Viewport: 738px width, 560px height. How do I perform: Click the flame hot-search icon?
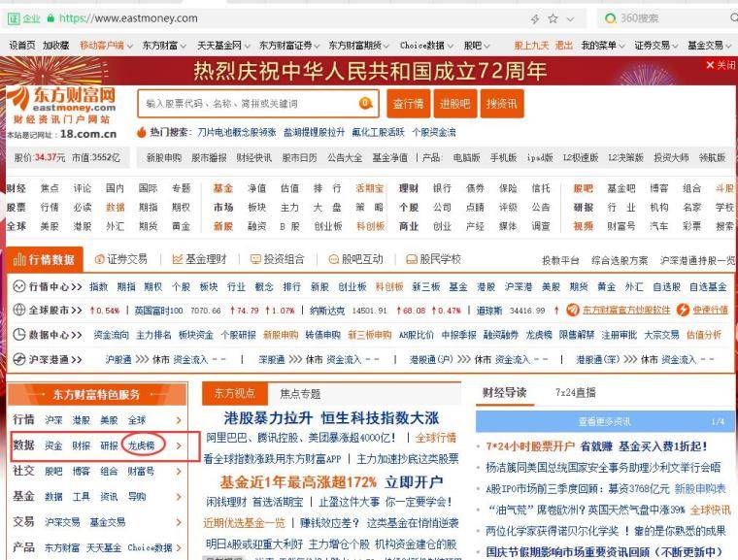coord(141,132)
